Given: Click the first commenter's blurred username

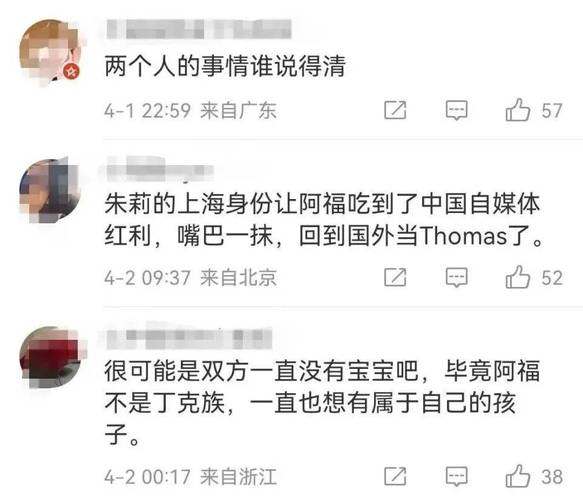Looking at the screenshot, I should click(x=199, y=29).
